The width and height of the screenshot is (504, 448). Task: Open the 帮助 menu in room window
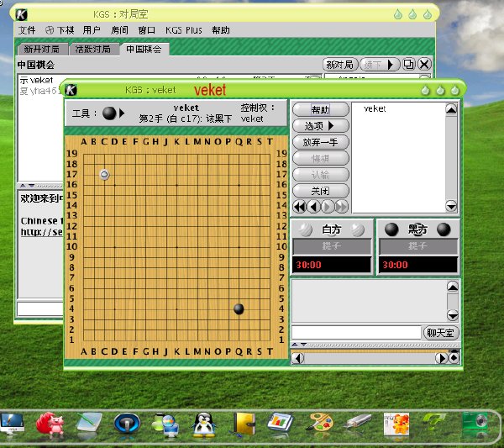click(221, 30)
